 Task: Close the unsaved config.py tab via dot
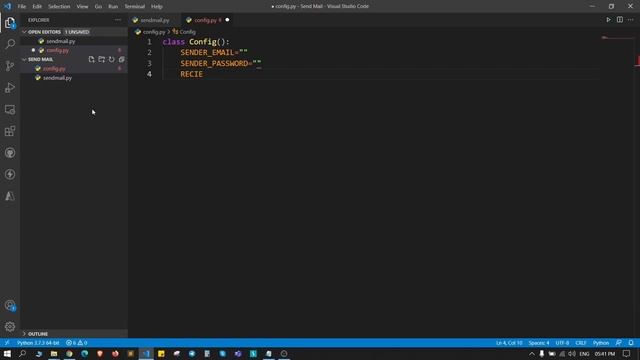(227, 20)
